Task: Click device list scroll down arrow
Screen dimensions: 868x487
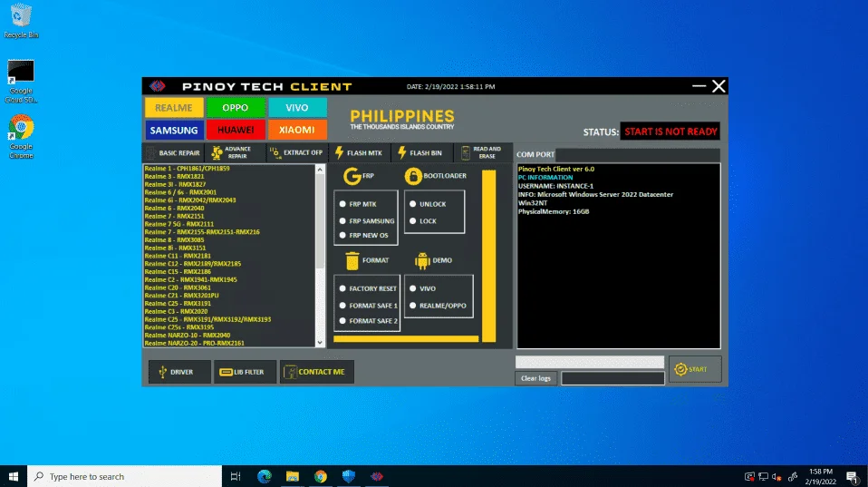Action: click(320, 343)
